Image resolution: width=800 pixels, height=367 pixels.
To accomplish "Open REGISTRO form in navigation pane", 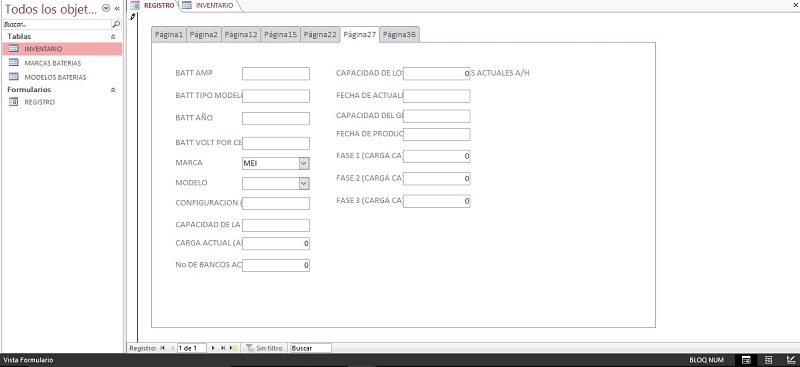I will coord(40,102).
